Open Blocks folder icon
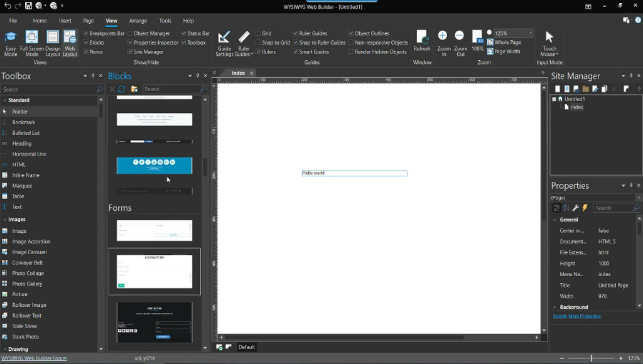Image resolution: width=643 pixels, height=364 pixels. coord(134,89)
